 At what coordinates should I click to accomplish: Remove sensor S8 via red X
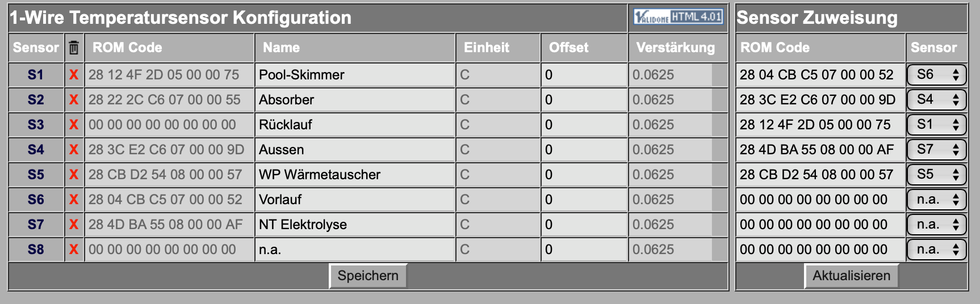point(74,250)
